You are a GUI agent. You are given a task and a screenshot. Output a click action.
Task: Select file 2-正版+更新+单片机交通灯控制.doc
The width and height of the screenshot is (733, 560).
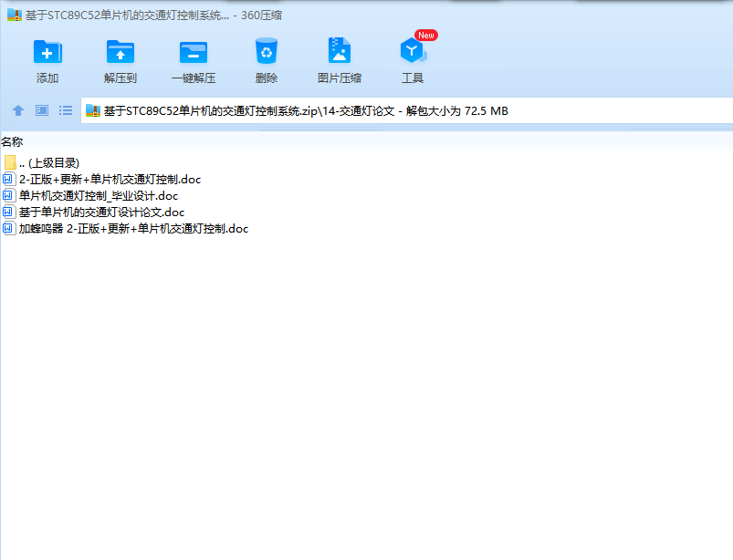pos(110,180)
